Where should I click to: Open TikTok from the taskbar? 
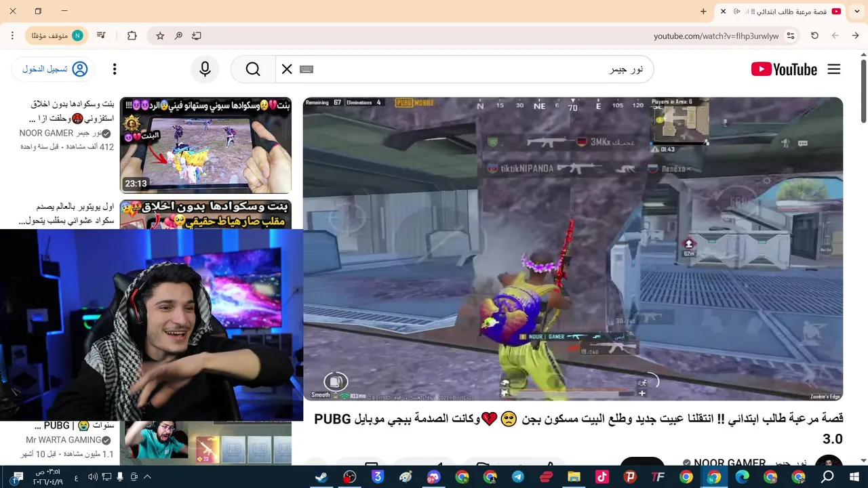(601, 477)
